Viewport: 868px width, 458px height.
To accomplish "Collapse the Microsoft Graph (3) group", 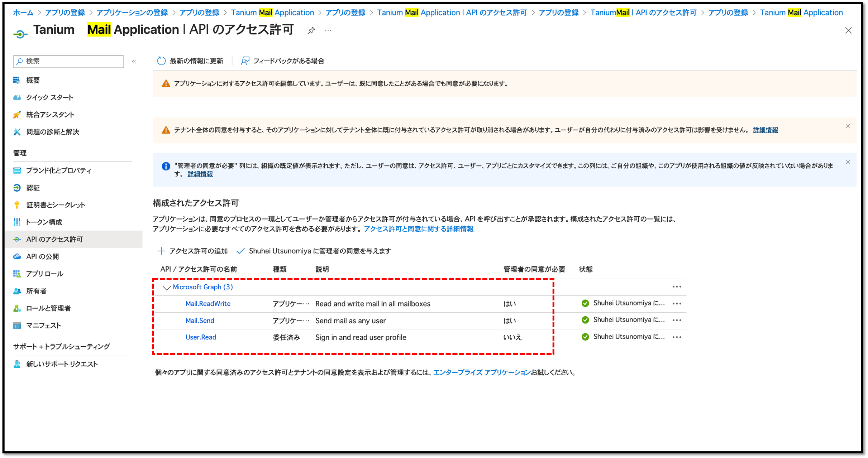I will tap(166, 287).
